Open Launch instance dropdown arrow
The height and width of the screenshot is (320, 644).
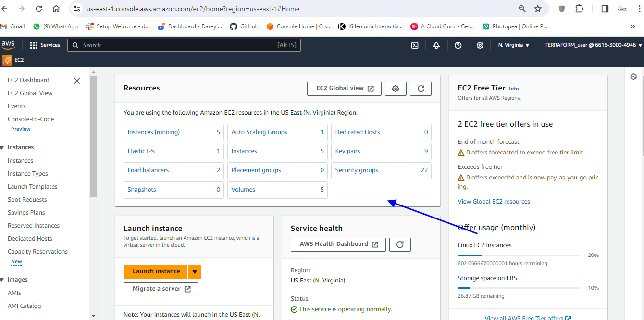(x=195, y=272)
